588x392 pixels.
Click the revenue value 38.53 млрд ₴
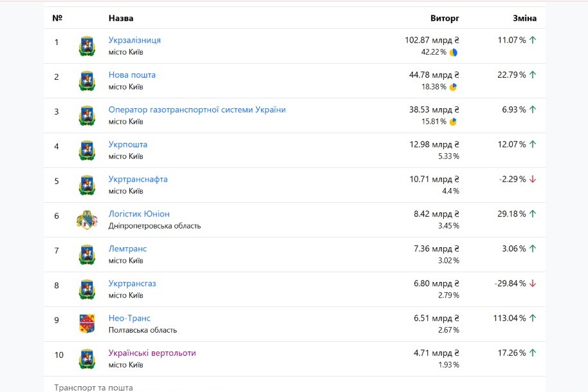[x=434, y=109]
